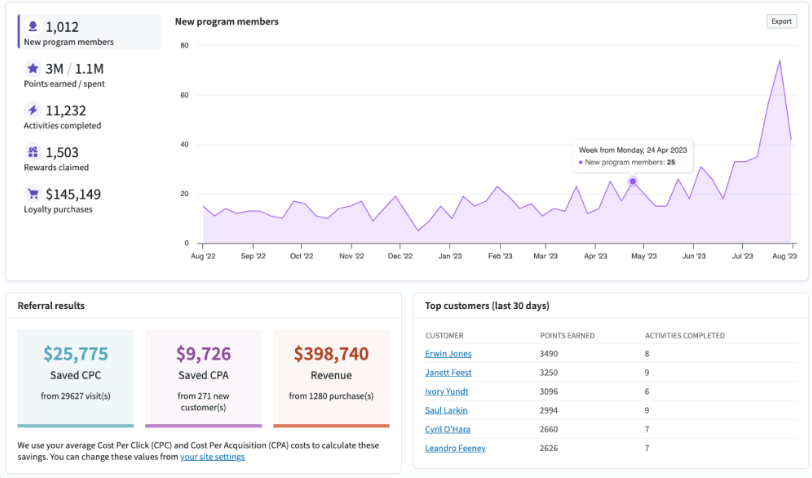Click the Aug '22 axis label
Viewport: 812px width, 478px height.
tap(203, 256)
